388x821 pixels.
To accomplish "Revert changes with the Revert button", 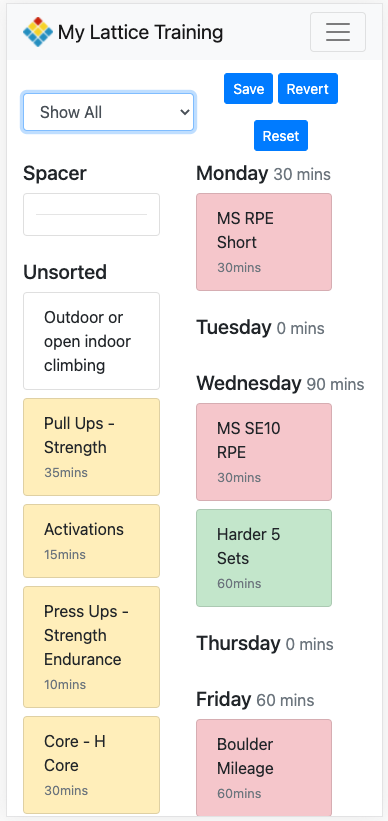I will click(308, 88).
